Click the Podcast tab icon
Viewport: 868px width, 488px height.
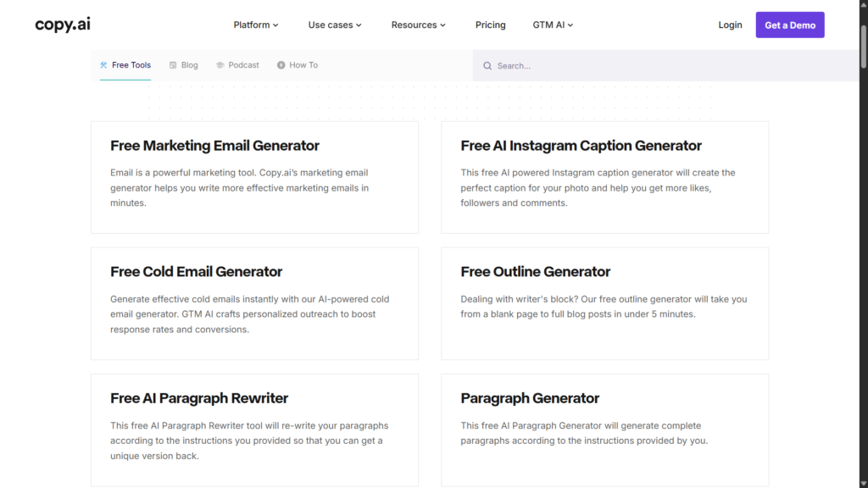tap(220, 65)
